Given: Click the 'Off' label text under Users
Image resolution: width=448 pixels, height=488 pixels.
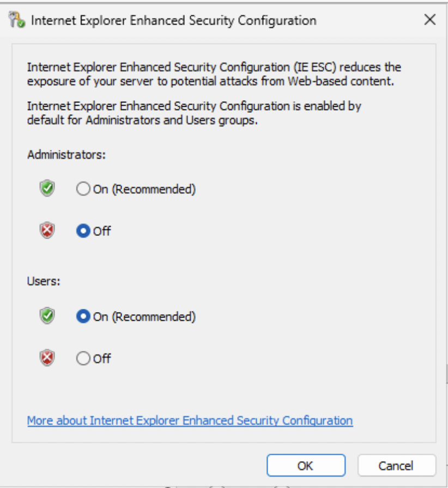Looking at the screenshot, I should [x=102, y=358].
